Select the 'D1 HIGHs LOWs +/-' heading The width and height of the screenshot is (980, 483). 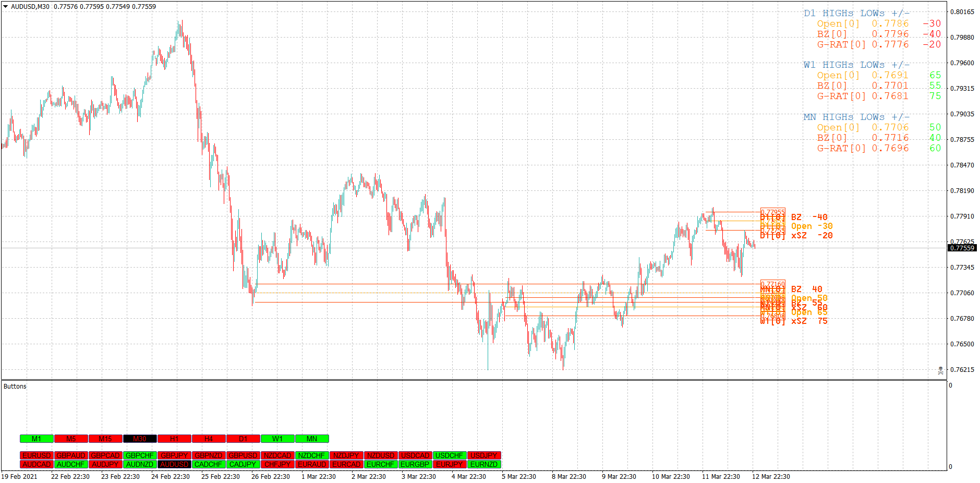(x=856, y=13)
